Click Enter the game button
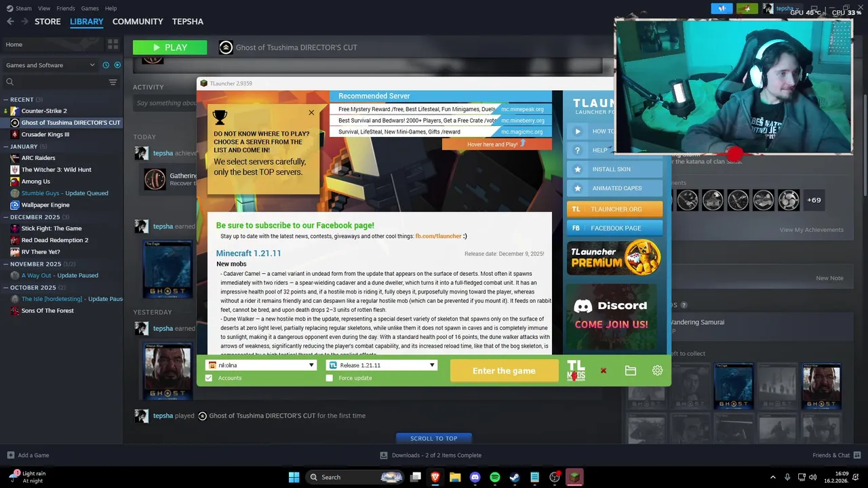Screen dimensions: 868x488 pos(504,371)
